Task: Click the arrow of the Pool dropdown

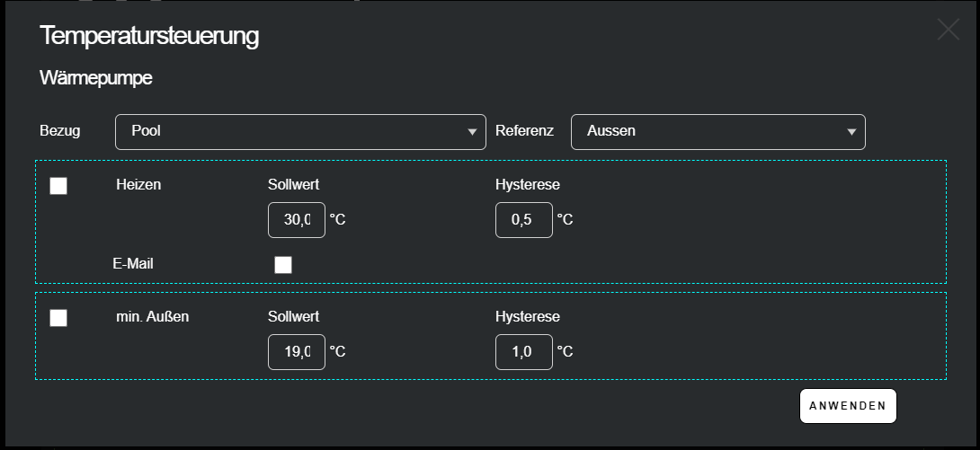Action: [x=472, y=132]
